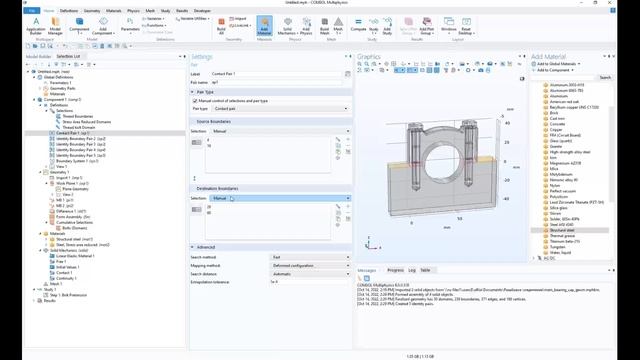Click the open file icon in quick access toolbar
This screenshot has height=360, width=640.
(x=35, y=46)
